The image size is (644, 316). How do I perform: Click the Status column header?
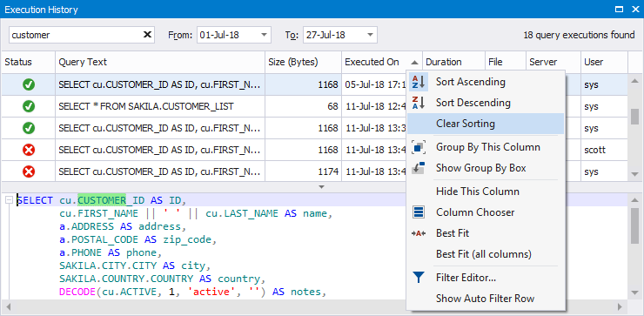point(28,63)
